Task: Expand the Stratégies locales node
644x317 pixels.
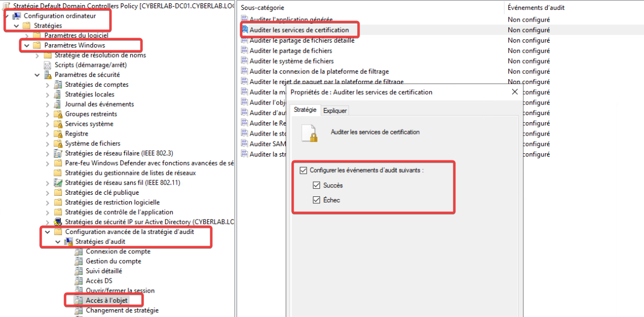Action: tap(48, 95)
